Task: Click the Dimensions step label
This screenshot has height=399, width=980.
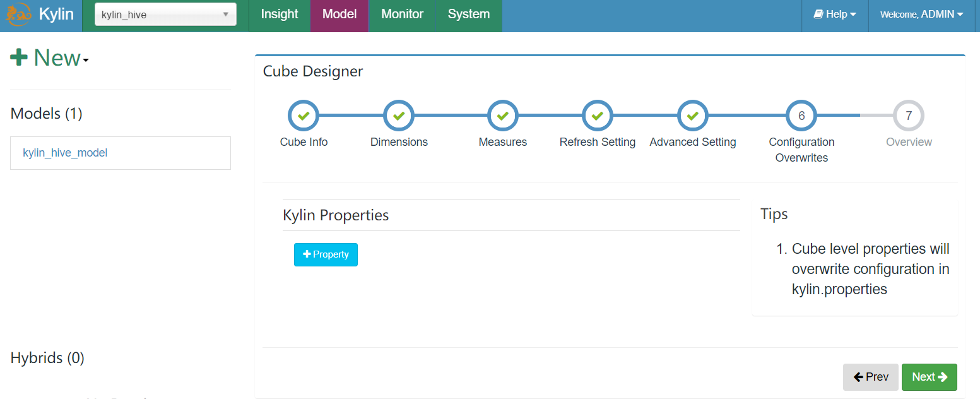Action: click(x=399, y=142)
